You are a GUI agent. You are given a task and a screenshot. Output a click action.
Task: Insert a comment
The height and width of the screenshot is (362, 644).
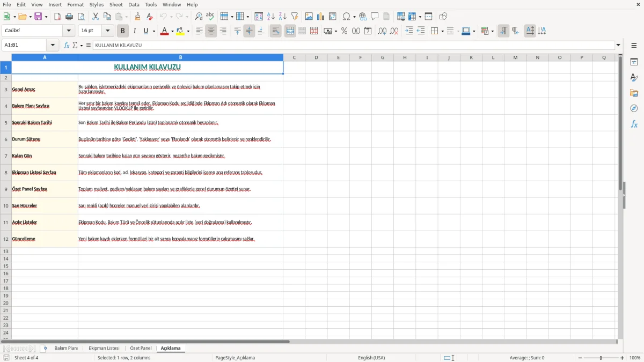(375, 17)
